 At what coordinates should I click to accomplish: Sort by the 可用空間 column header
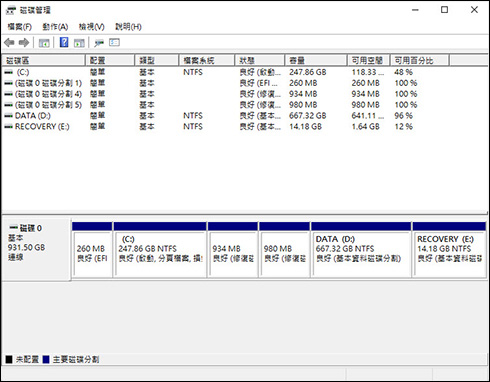(x=369, y=60)
